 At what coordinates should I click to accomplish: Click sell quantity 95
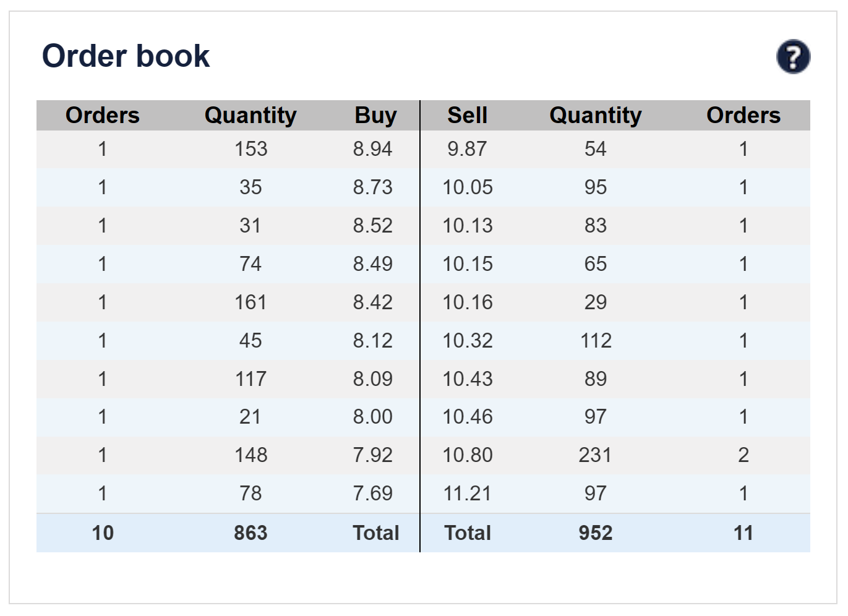click(x=596, y=187)
